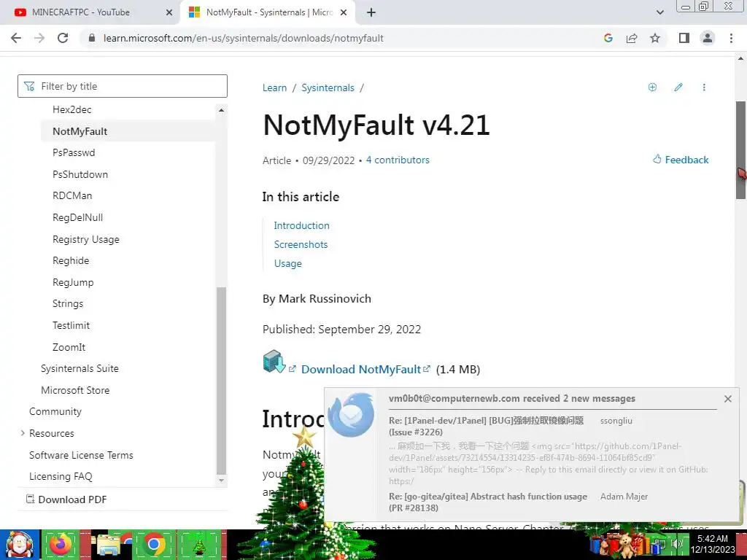The height and width of the screenshot is (560, 747).
Task: Open Microsoft Store entry
Action: coord(75,390)
